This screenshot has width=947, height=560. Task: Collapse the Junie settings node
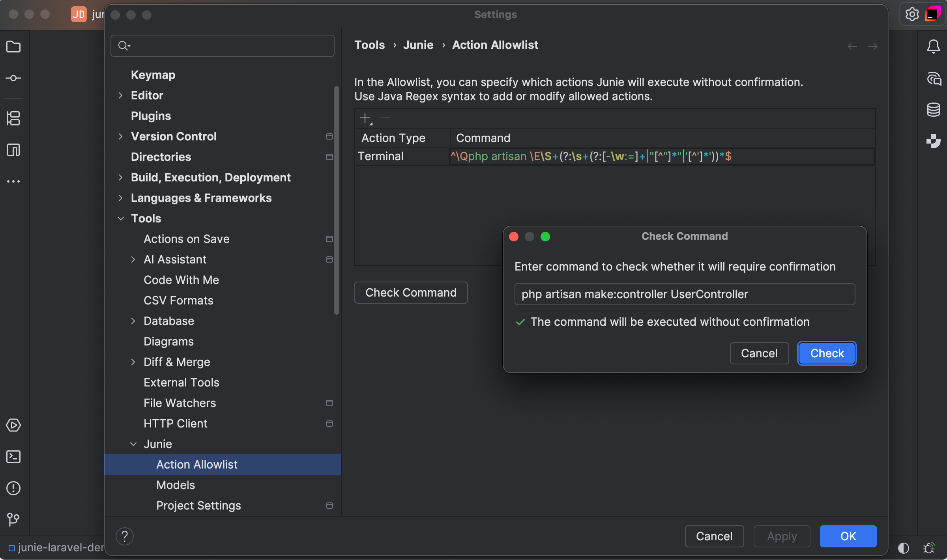133,444
